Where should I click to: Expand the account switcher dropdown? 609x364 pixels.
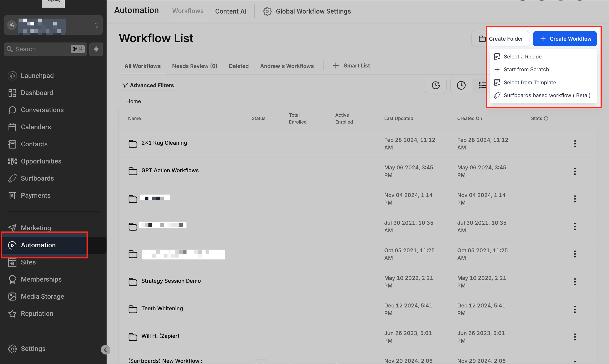coord(96,25)
